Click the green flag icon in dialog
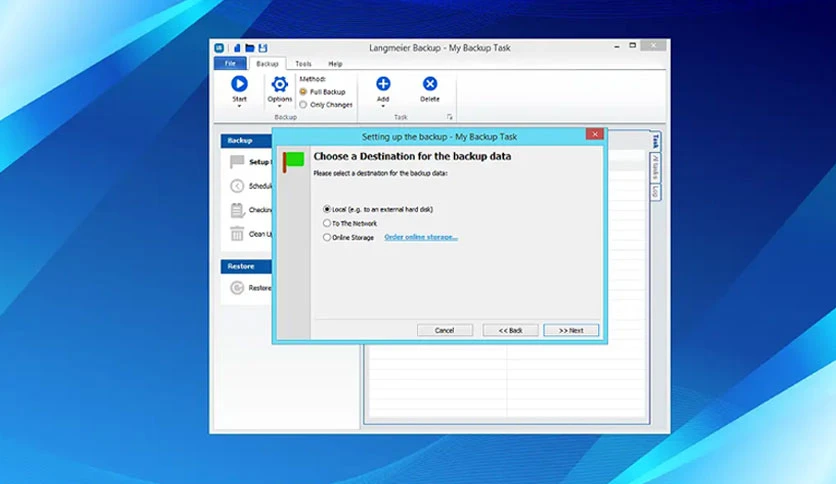Screen dimensions: 836x484 (293, 162)
